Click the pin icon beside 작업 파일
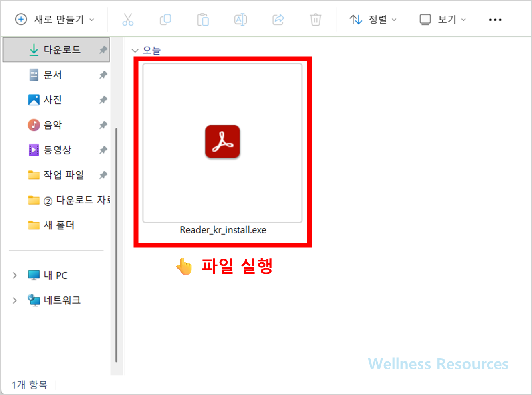 pyautogui.click(x=103, y=175)
